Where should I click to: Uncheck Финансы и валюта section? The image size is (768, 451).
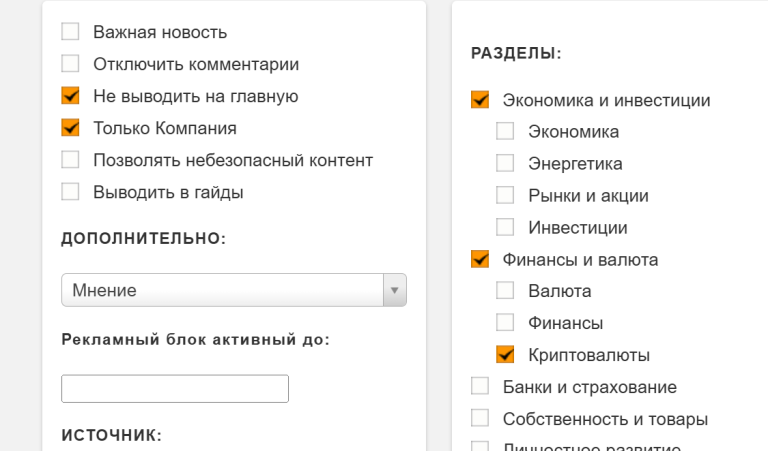coord(480,259)
